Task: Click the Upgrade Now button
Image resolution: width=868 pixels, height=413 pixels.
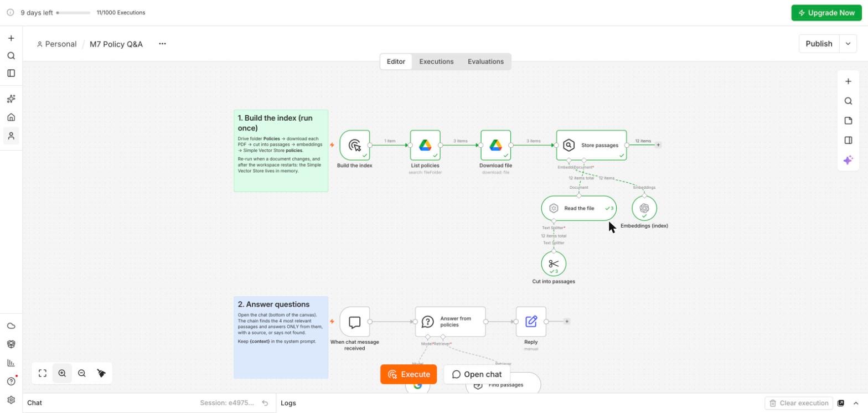Action: 826,13
